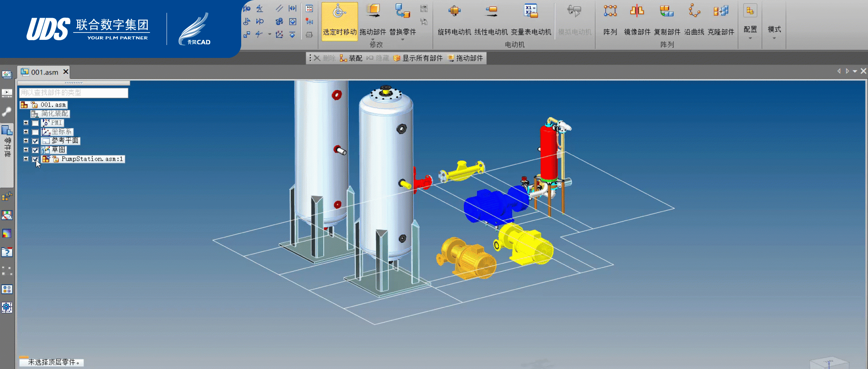Expand the 草图 tree node
Viewport: 868px width, 369px height.
click(26, 150)
